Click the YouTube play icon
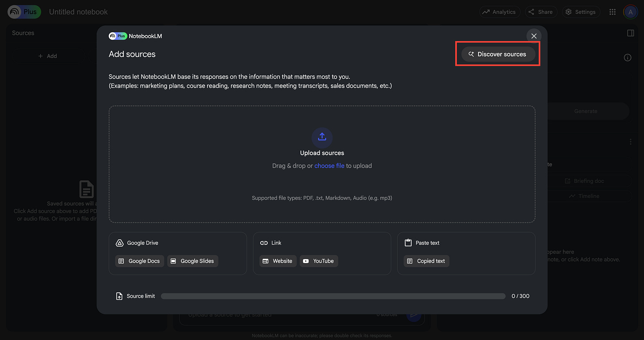644x340 pixels. [306, 261]
